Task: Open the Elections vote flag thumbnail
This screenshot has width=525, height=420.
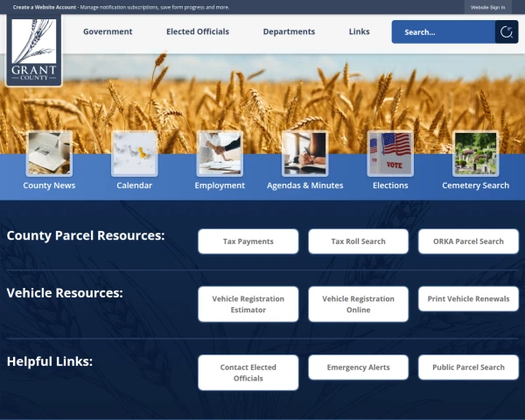Action: click(x=390, y=153)
